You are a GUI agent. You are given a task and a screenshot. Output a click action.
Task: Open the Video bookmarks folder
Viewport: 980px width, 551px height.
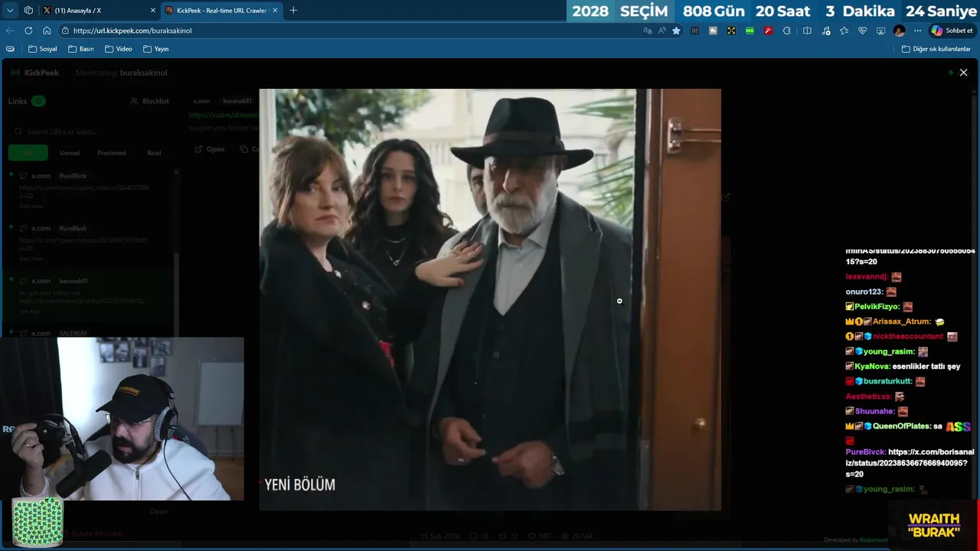[x=119, y=49]
